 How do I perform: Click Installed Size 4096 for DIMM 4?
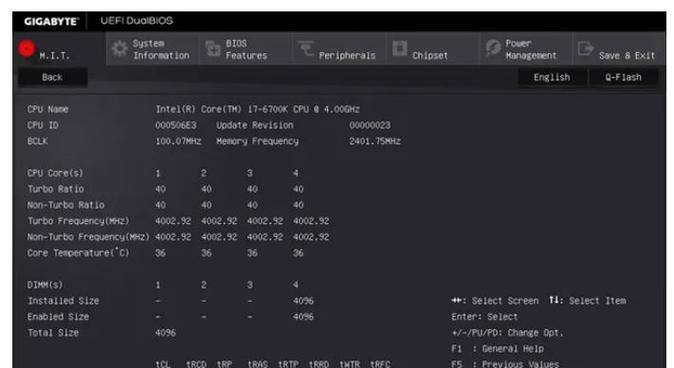coord(303,301)
